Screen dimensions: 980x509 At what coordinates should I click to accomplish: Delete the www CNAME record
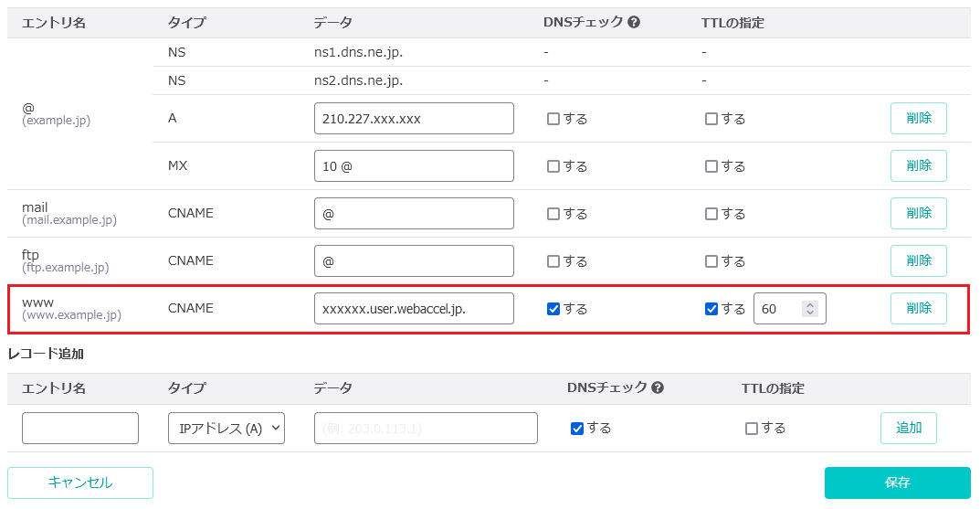point(918,308)
